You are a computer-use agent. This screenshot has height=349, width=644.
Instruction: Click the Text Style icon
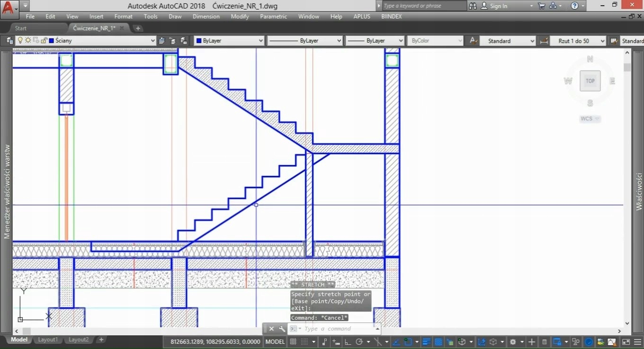coord(473,41)
